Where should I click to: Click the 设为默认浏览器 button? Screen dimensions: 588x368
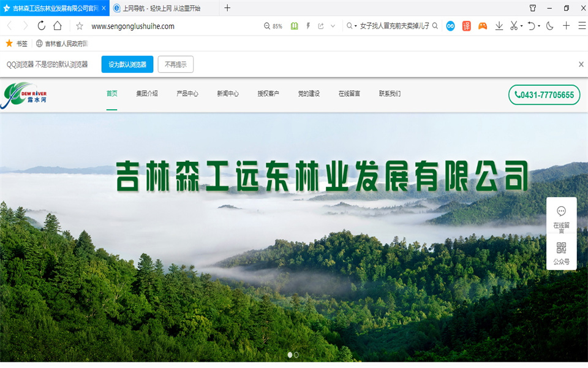tap(127, 64)
